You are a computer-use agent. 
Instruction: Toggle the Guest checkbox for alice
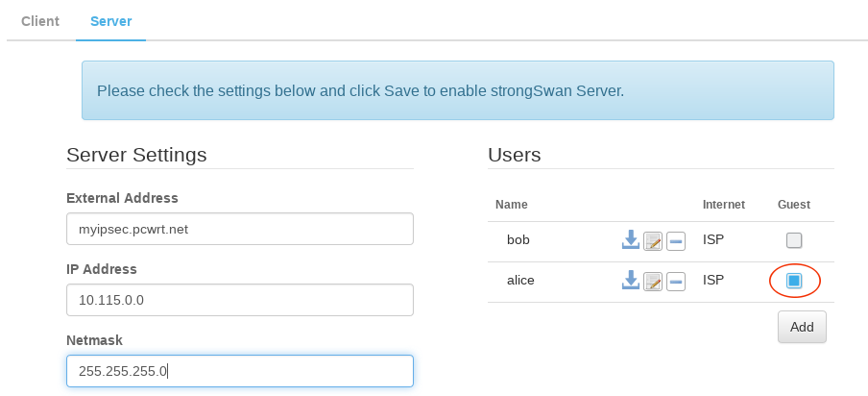point(793,281)
